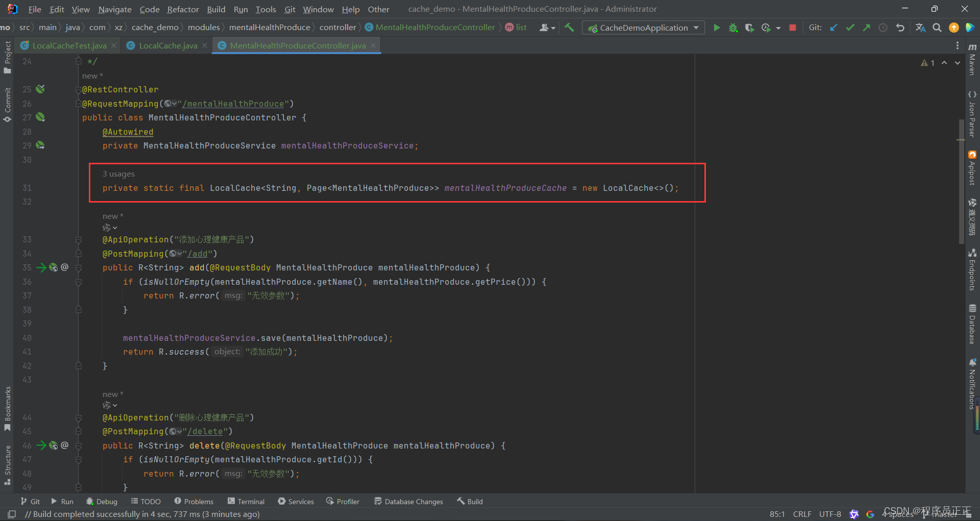Go to next highlighted warning arrow
Viewport: 980px width, 521px height.
[958, 63]
